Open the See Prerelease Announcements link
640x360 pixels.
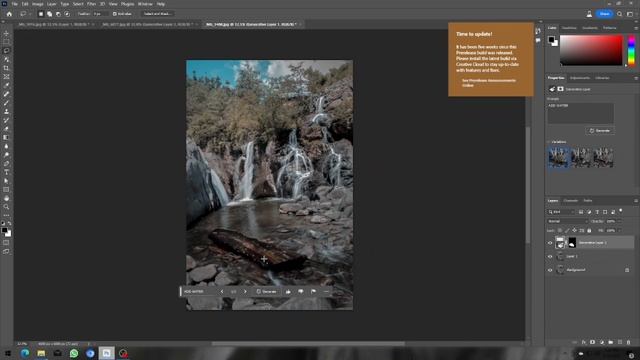(x=489, y=83)
